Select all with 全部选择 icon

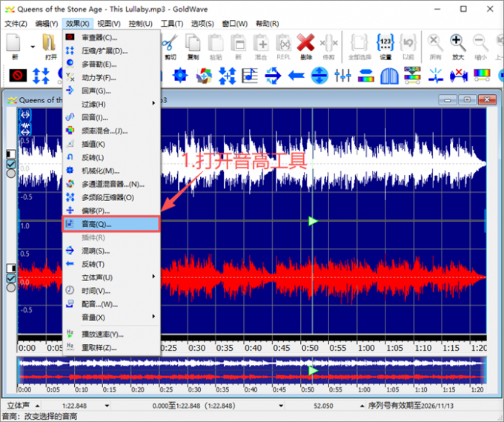[x=359, y=47]
